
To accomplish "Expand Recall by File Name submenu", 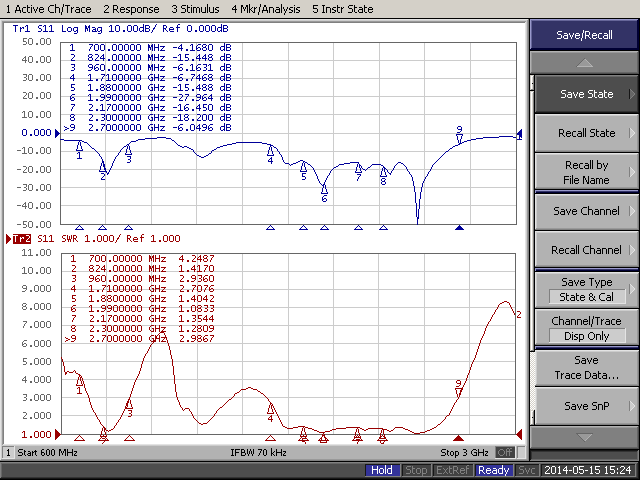I will (586, 172).
